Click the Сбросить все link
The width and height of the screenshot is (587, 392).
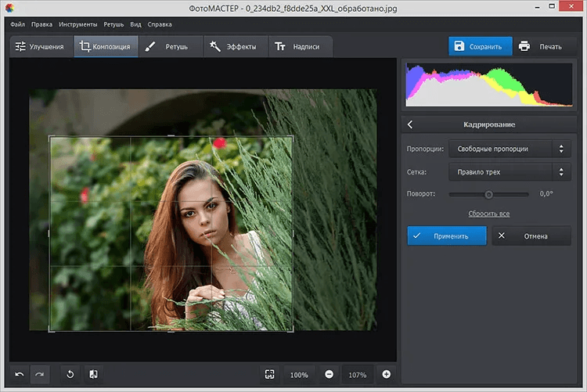click(489, 214)
